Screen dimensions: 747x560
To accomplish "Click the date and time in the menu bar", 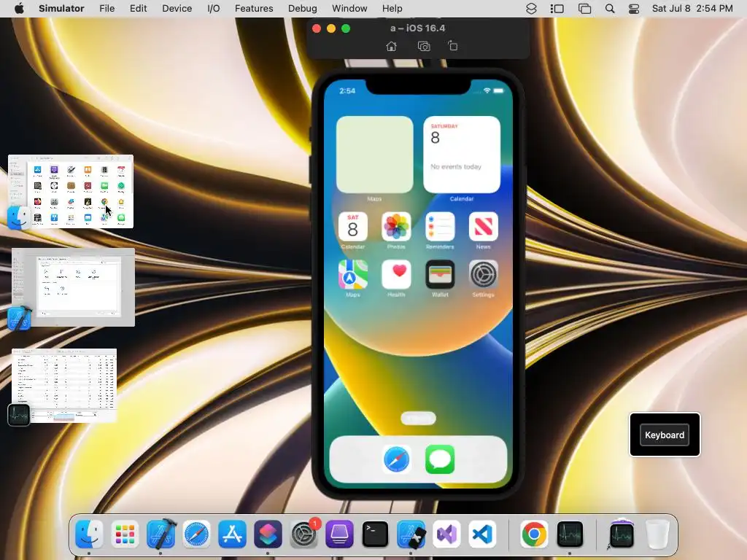I will (692, 9).
